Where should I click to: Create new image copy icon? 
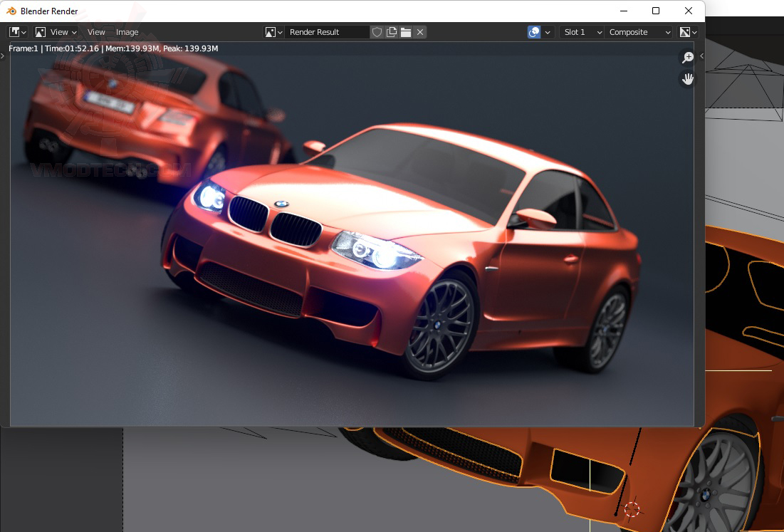[392, 32]
